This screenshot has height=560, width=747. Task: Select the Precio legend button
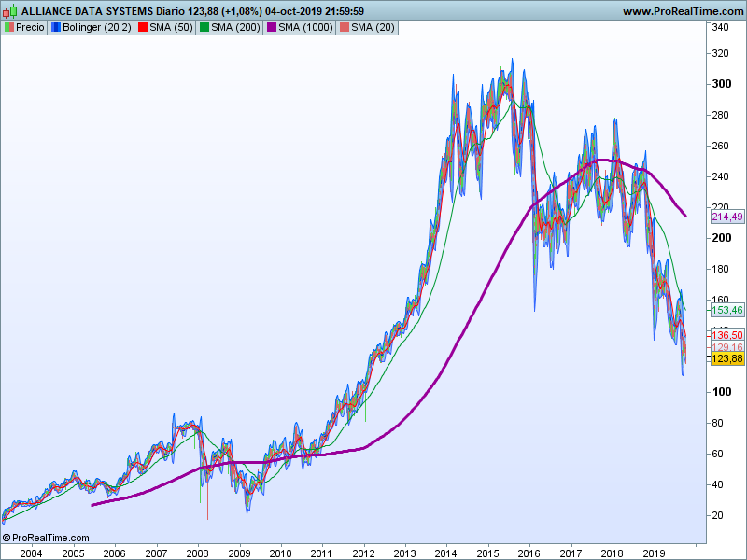[24, 28]
